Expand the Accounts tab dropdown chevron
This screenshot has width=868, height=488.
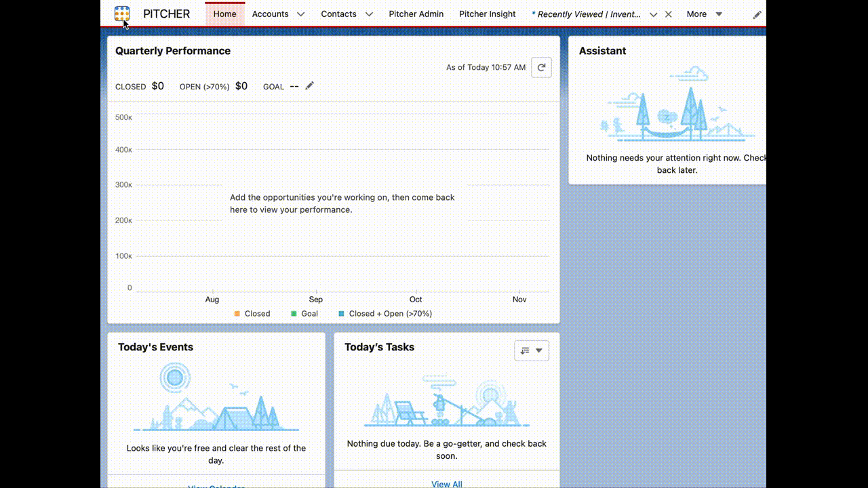click(x=301, y=14)
